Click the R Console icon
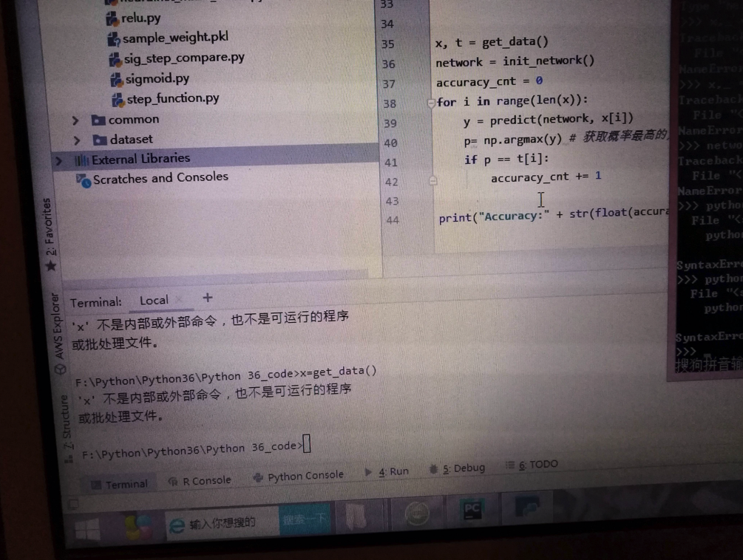Image resolution: width=743 pixels, height=560 pixels. tap(173, 482)
